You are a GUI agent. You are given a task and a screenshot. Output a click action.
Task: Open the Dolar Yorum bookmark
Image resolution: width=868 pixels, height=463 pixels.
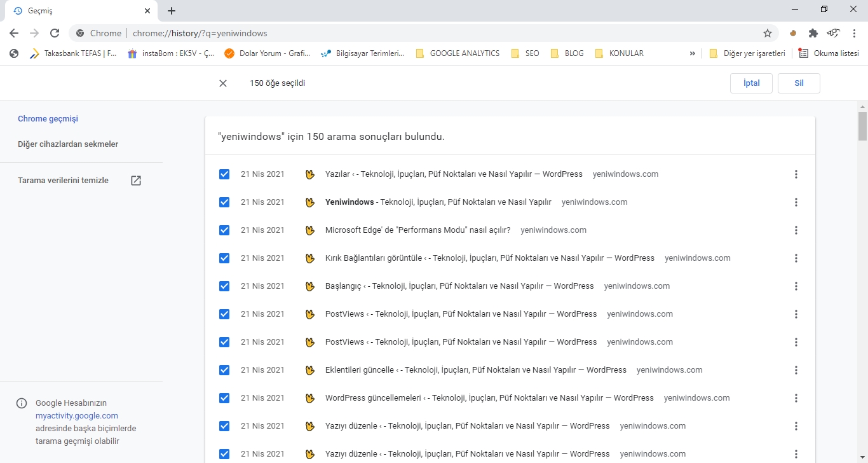click(268, 53)
